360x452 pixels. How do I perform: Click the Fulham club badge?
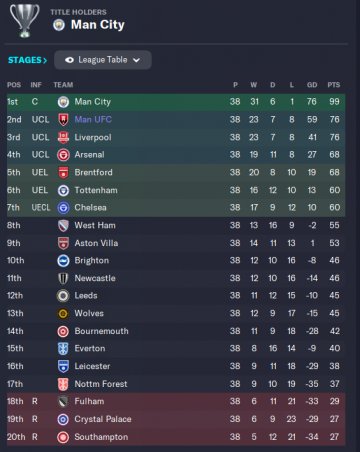click(x=63, y=401)
